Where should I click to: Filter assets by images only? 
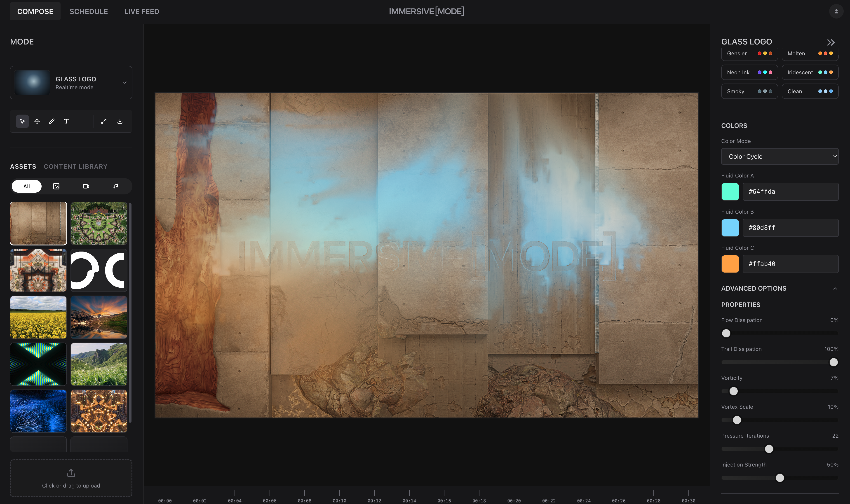(x=56, y=186)
